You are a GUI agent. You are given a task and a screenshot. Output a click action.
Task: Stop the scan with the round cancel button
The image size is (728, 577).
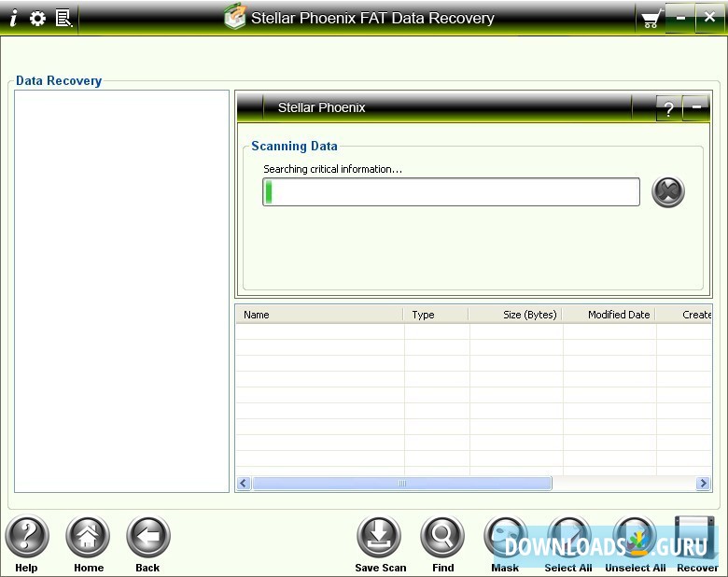667,191
